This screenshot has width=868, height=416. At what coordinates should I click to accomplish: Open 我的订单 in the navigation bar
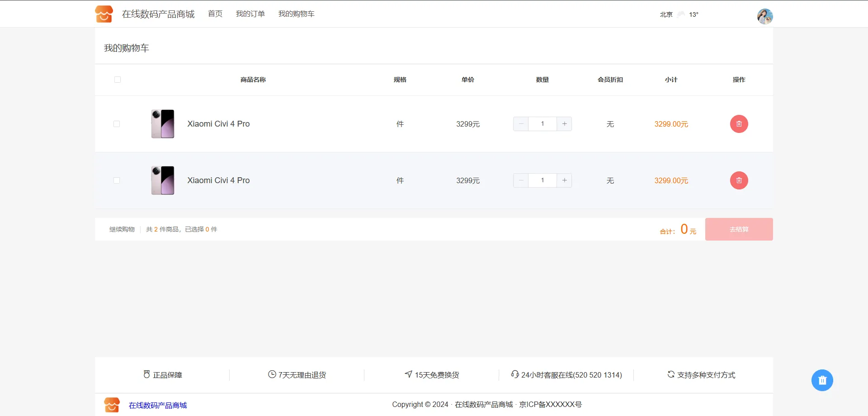250,14
